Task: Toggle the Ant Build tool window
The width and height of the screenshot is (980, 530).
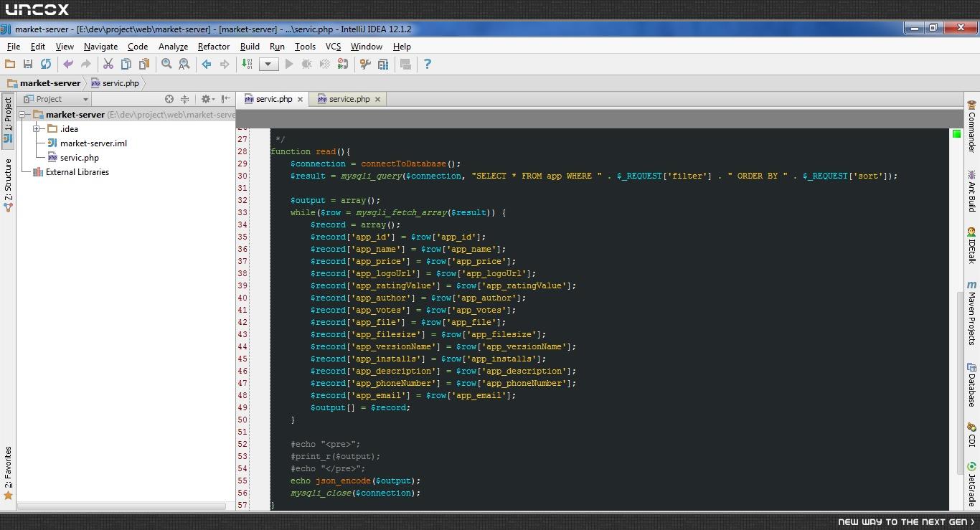Action: click(x=972, y=191)
